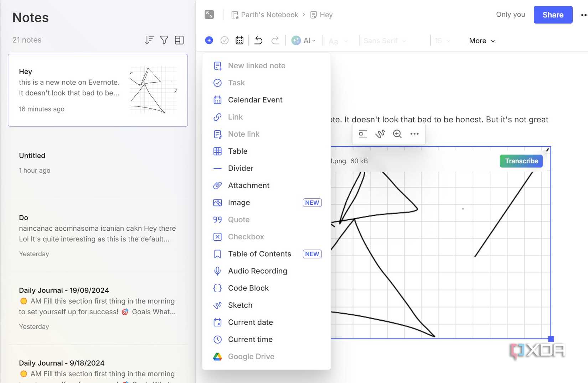This screenshot has height=383, width=588.
Task: Insert Current time
Action: coord(266,339)
